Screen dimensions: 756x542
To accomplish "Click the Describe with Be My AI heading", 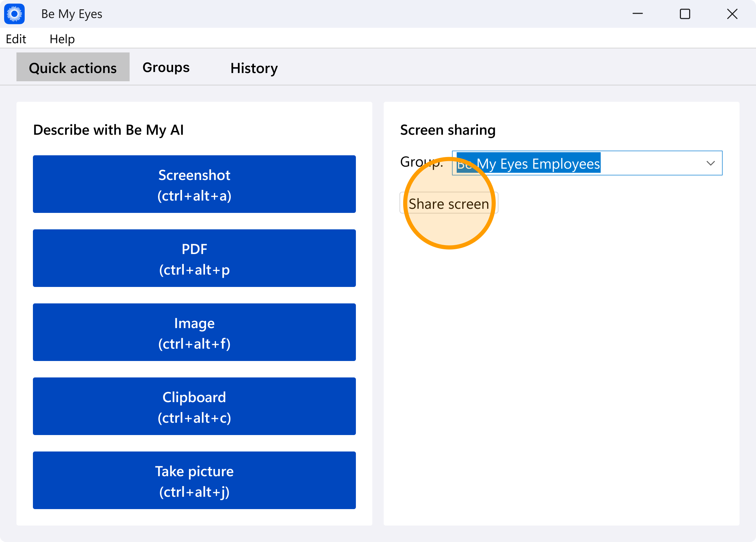I will tap(108, 130).
